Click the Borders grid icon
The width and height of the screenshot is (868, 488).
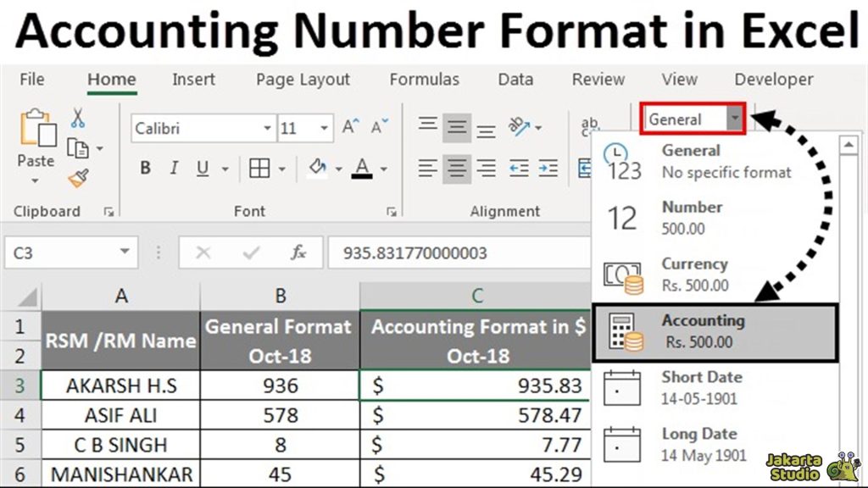pos(259,169)
